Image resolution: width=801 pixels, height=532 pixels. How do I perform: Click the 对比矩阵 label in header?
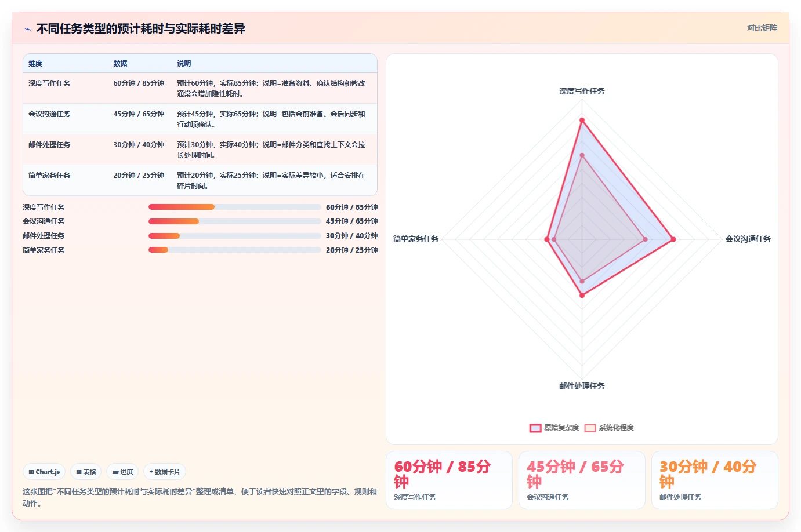762,28
